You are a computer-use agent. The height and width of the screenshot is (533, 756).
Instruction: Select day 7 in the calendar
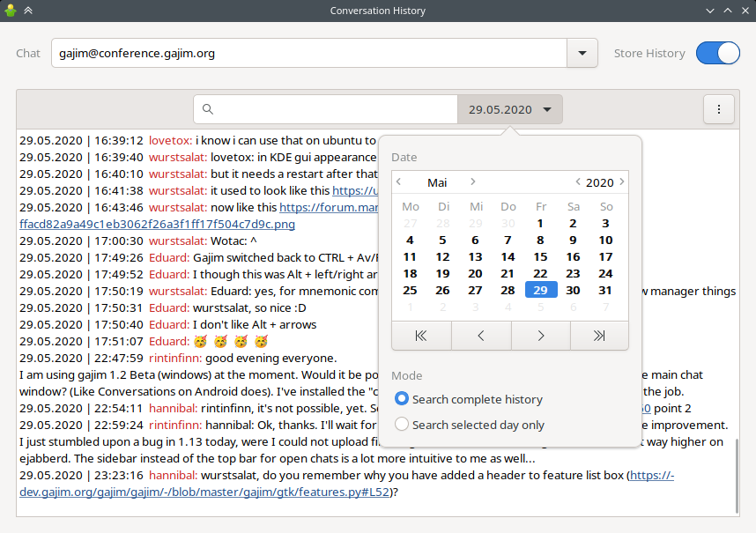[508, 240]
